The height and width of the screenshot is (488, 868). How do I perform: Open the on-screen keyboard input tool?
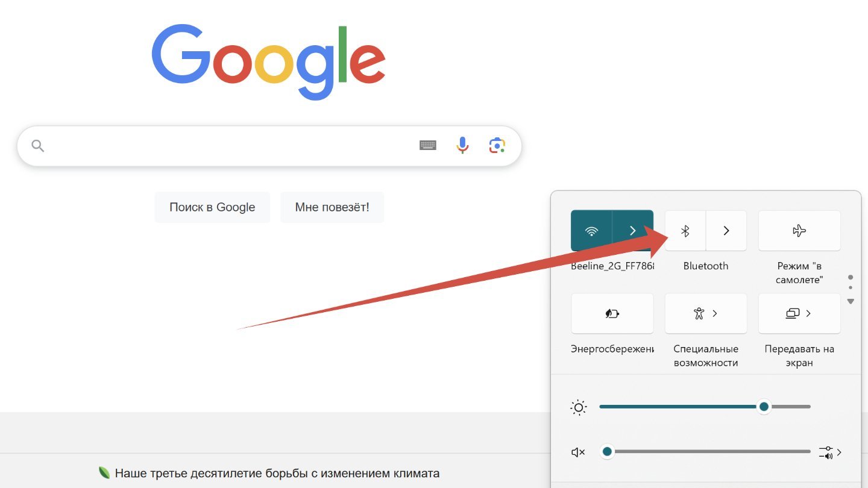pyautogui.click(x=428, y=145)
